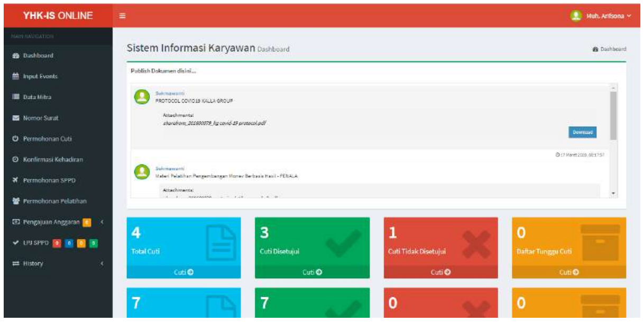The width and height of the screenshot is (644, 322).
Task: Click the document list scrollbar down arrow
Action: (613, 194)
